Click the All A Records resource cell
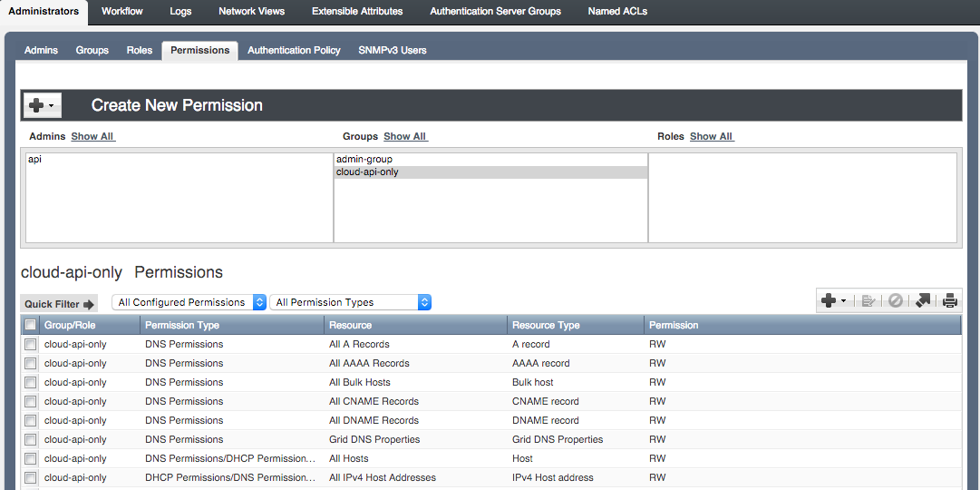Viewport: 980px width, 490px height. click(415, 344)
